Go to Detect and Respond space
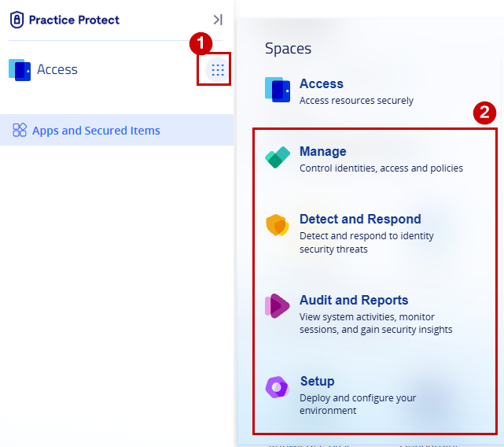The image size is (504, 447). (360, 219)
